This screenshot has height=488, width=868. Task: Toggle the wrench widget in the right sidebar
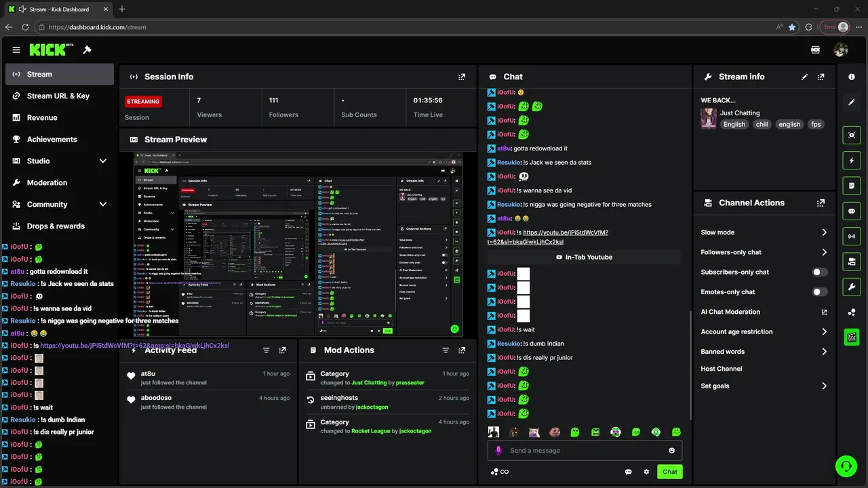852,287
